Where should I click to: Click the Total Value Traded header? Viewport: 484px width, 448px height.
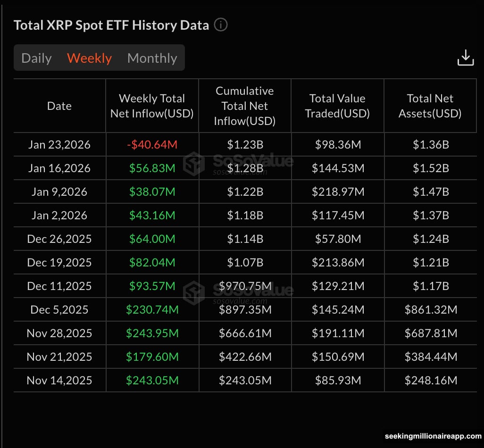[x=337, y=106]
